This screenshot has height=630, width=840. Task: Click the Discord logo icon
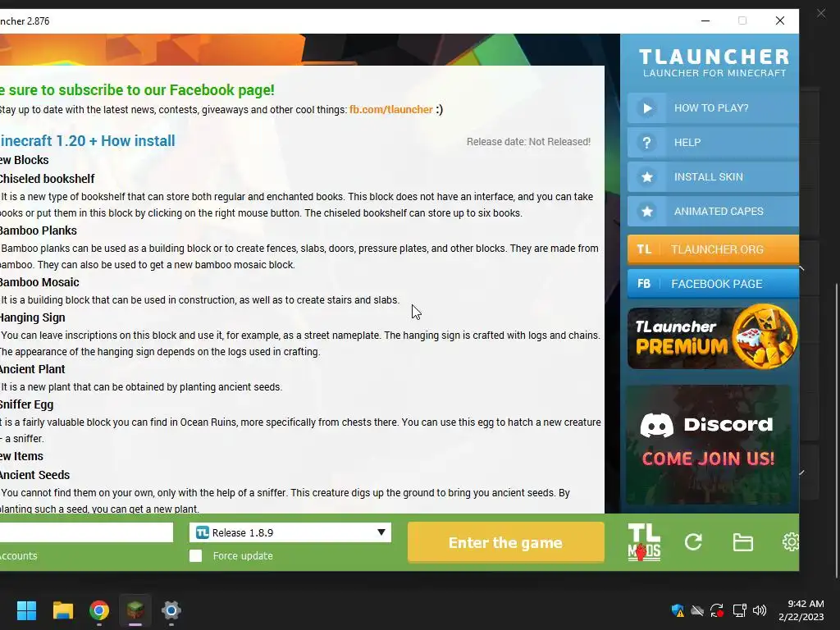click(x=657, y=425)
